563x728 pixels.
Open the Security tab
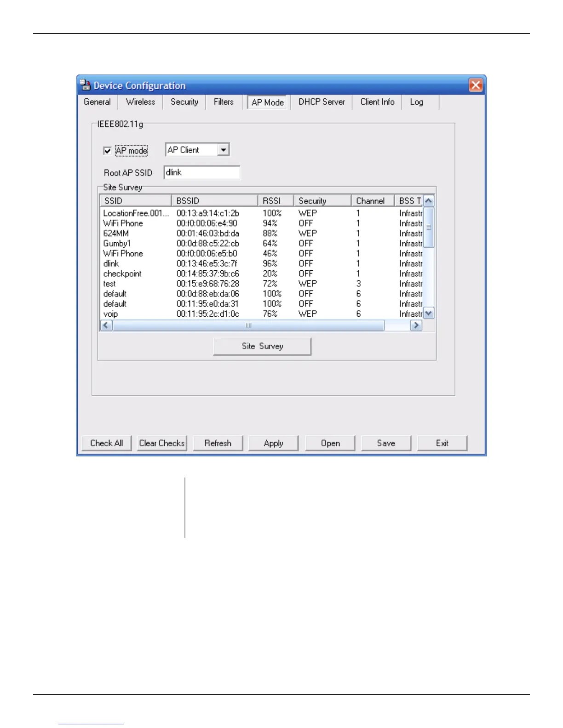click(x=184, y=102)
